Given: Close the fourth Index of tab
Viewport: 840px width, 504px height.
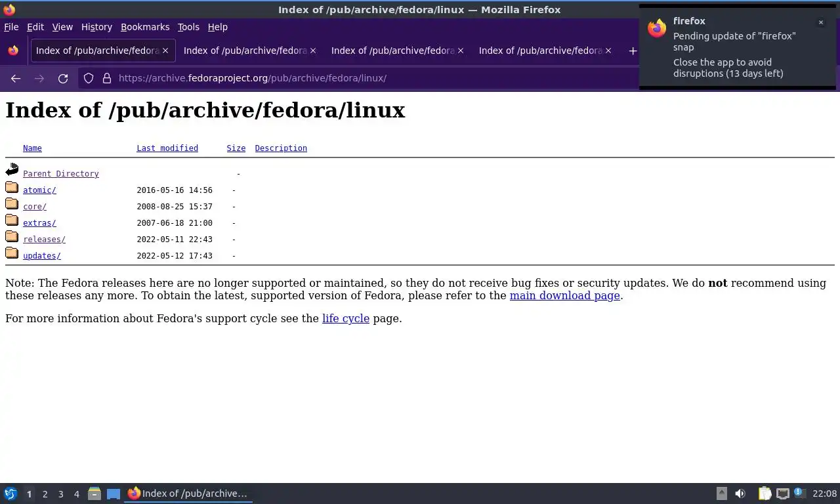Looking at the screenshot, I should click(608, 51).
